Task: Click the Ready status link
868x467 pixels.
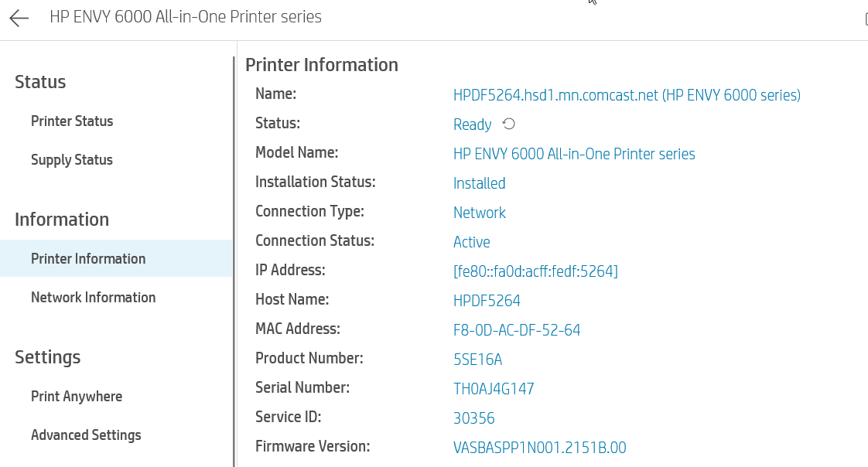Action: pyautogui.click(x=472, y=124)
